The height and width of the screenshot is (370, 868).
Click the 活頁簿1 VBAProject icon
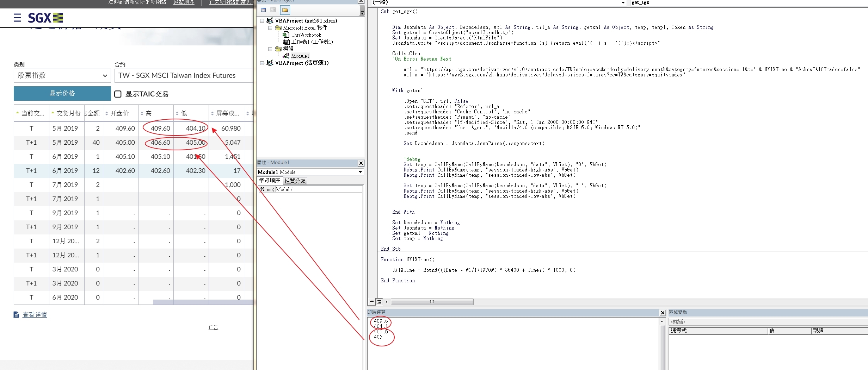coord(270,63)
